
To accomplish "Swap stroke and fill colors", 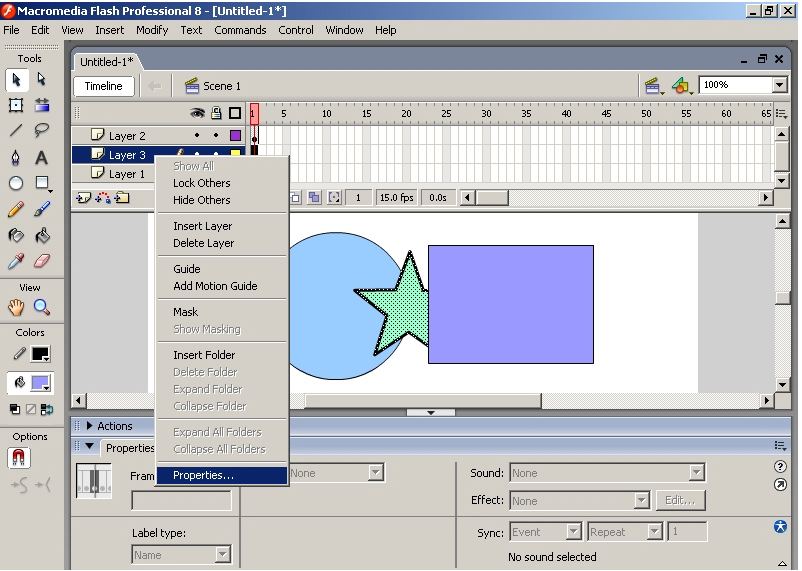I will point(47,409).
